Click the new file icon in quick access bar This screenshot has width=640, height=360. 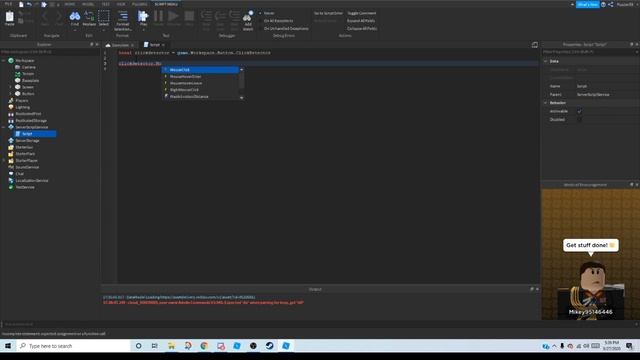click(21, 4)
